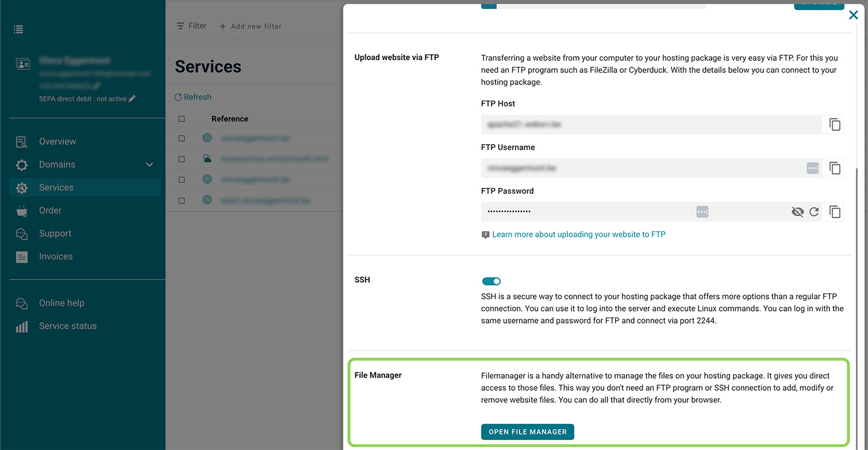Image resolution: width=868 pixels, height=450 pixels.
Task: Click OPEN FILE MANAGER button
Action: 528,432
